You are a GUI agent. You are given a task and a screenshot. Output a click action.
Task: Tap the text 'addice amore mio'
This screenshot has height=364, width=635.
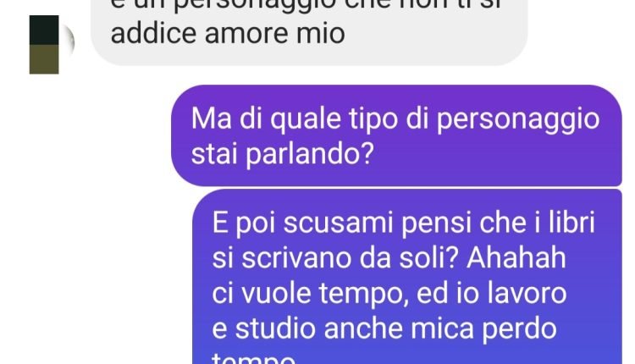[x=228, y=34]
